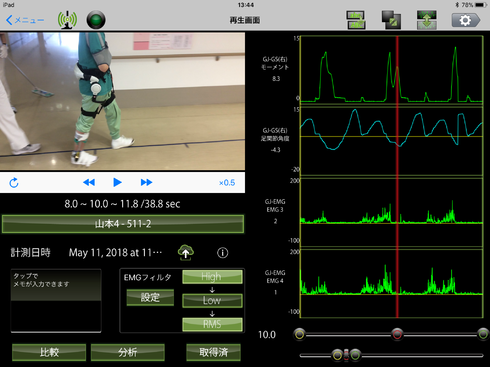Image resolution: width=490 pixels, height=367 pixels.
Task: Tap the EMGフィルタ label
Action: 147,277
